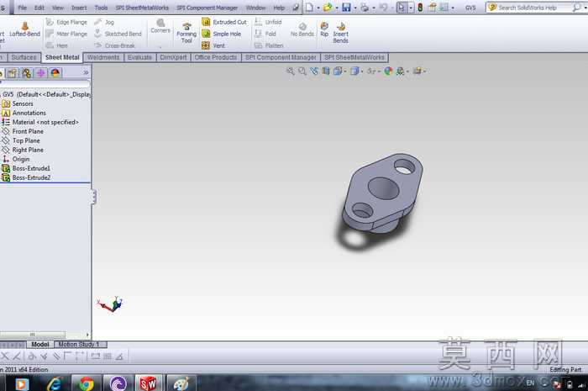Open the New document dropdown arrow
This screenshot has width=588, height=391.
tap(318, 8)
